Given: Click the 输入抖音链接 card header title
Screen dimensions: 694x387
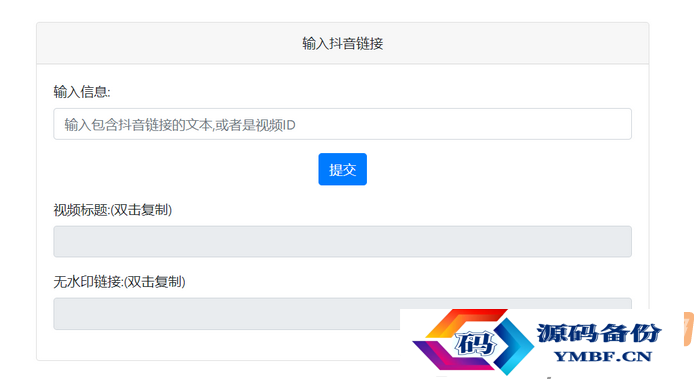Looking at the screenshot, I should 343,43.
